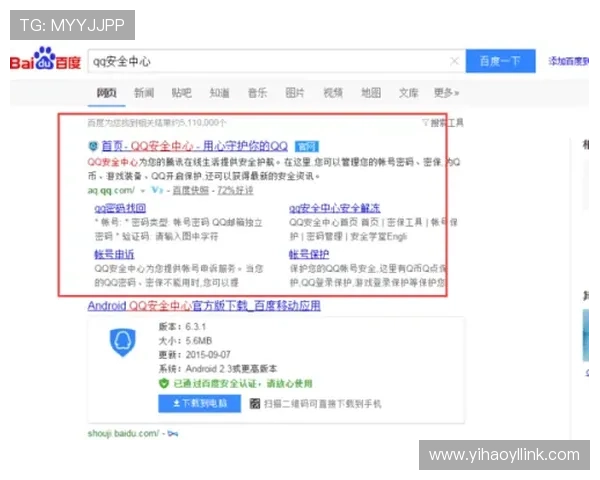Open the 首页-QQ安全中心 result title
The height and width of the screenshot is (480, 600).
click(x=194, y=146)
